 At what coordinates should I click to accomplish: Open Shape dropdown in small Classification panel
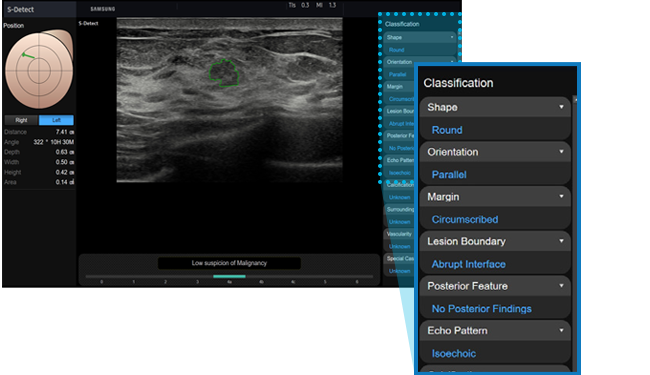click(452, 37)
